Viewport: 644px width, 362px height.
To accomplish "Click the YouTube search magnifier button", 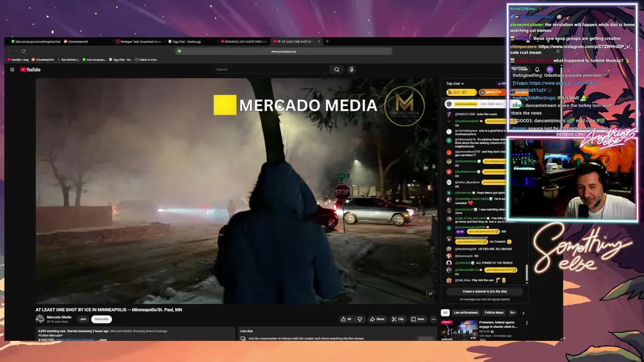I will pyautogui.click(x=337, y=69).
